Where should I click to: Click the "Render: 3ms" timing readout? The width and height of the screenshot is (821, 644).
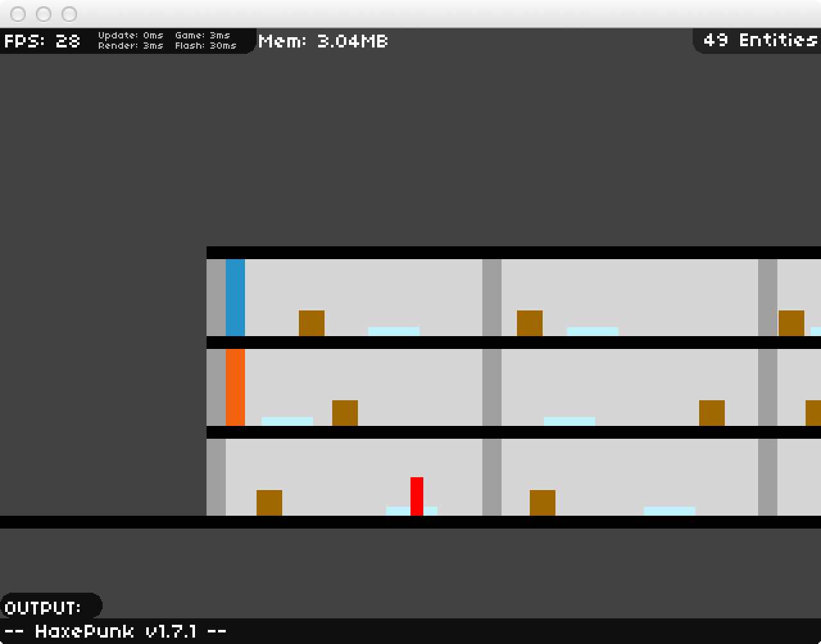tap(131, 46)
